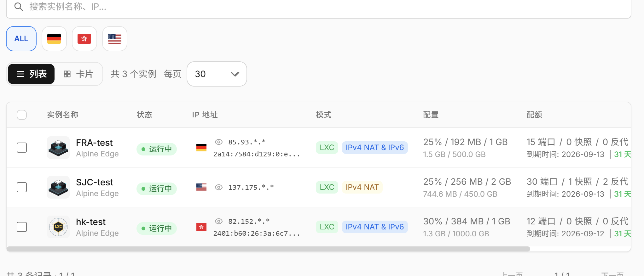Image resolution: width=644 pixels, height=276 pixels.
Task: Click IP text 137.175.*.*
Action: 251,188
